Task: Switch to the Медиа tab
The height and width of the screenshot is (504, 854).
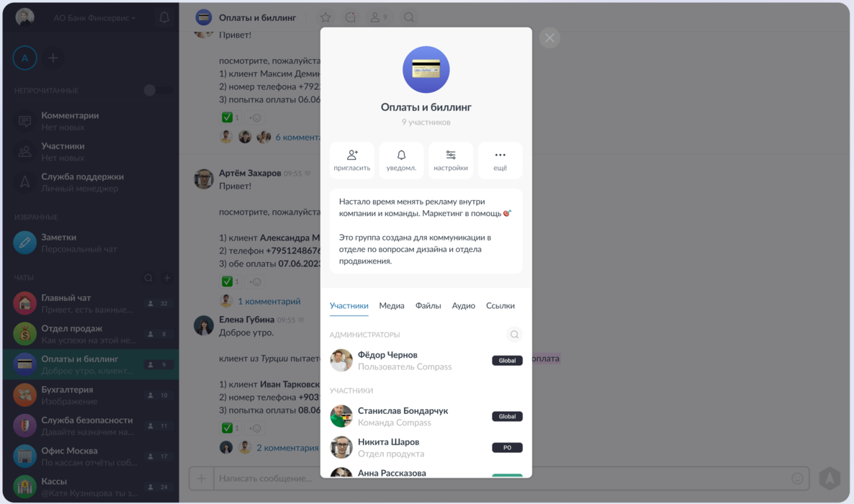Action: (392, 306)
